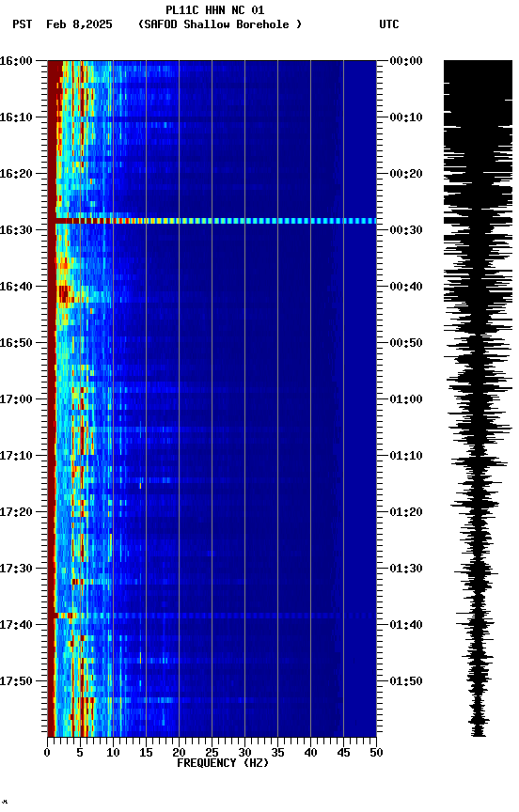Image resolution: width=519 pixels, height=812 pixels.
Task: Click the 50 Hz axis tick label
Action: coord(376,754)
